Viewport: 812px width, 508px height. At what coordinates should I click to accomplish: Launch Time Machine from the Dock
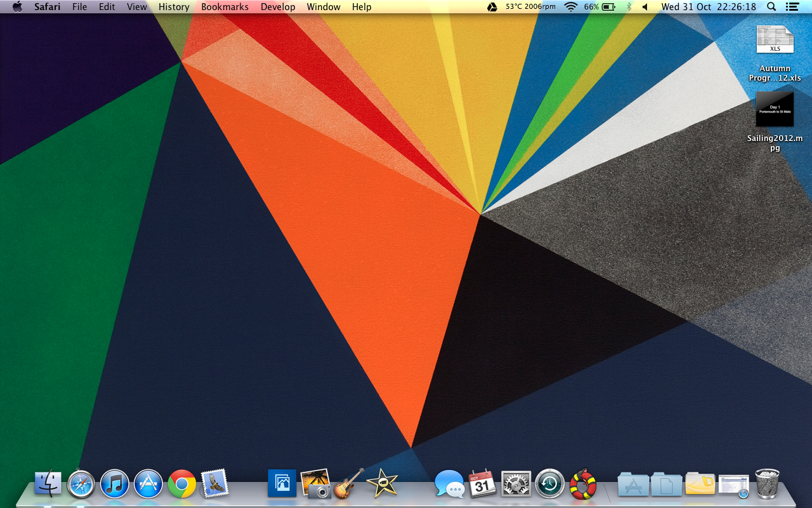(549, 484)
